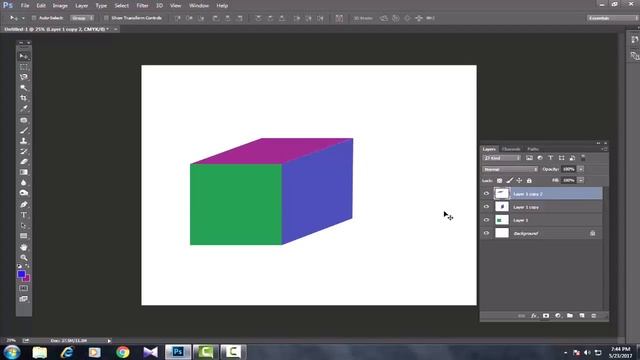Toggle lock transparent pixels icon
This screenshot has width=640, height=360.
499,180
